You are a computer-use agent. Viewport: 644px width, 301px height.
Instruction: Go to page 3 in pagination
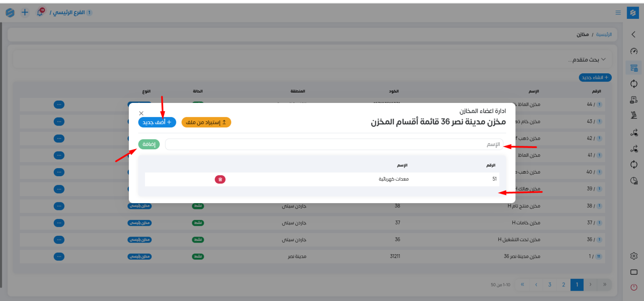tap(549, 284)
